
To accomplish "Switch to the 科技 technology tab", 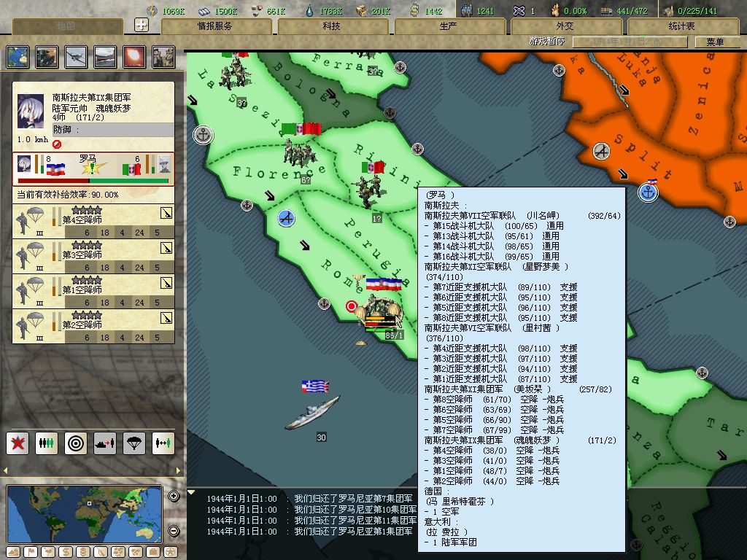I will [332, 26].
